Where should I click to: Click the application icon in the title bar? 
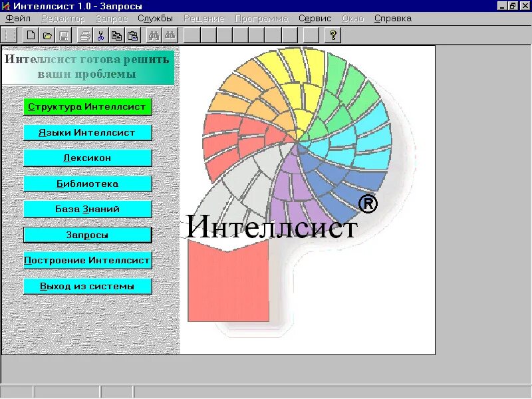point(6,6)
